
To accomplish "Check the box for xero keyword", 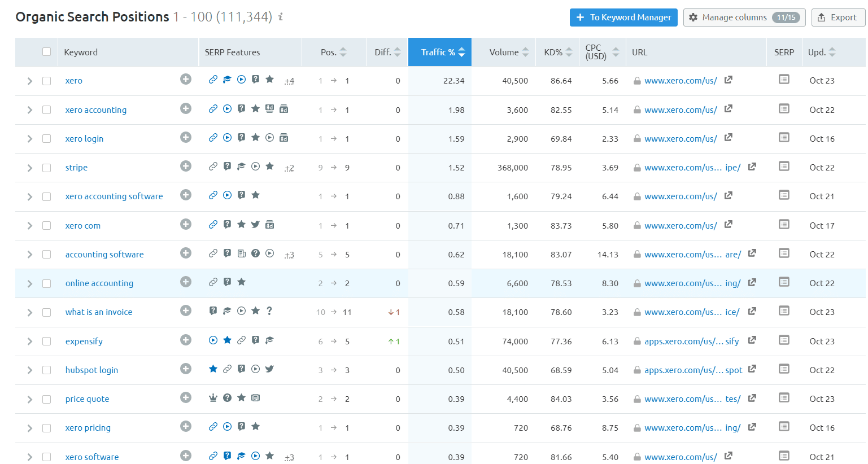I will (x=46, y=81).
